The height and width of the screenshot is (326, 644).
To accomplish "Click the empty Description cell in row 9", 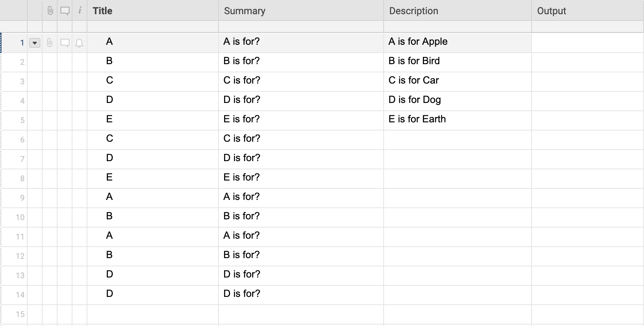I will (x=458, y=198).
